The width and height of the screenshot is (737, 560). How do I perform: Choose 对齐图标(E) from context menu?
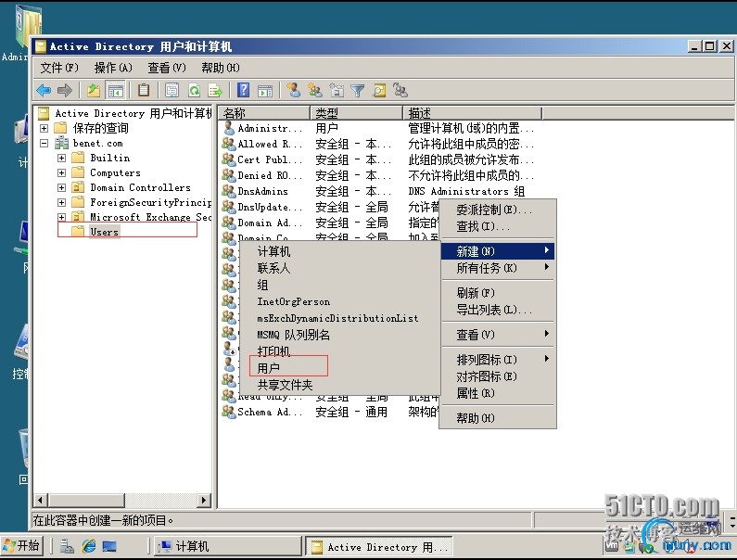click(498, 376)
